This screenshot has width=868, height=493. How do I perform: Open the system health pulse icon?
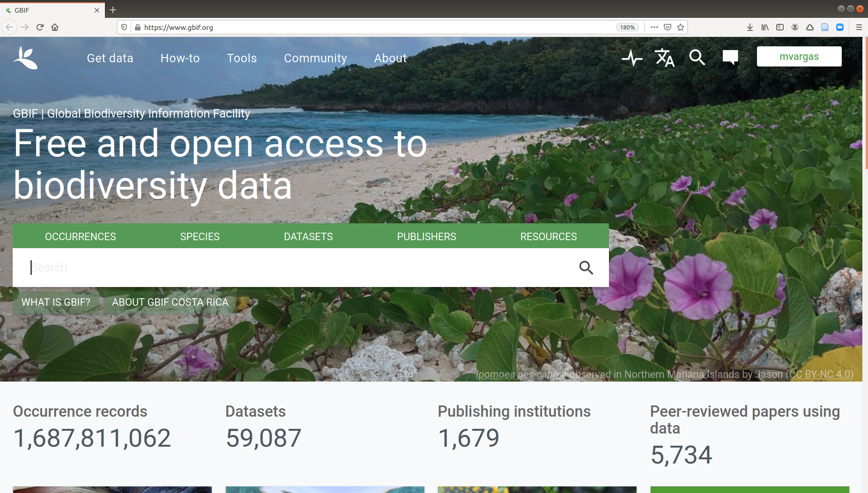click(x=632, y=58)
